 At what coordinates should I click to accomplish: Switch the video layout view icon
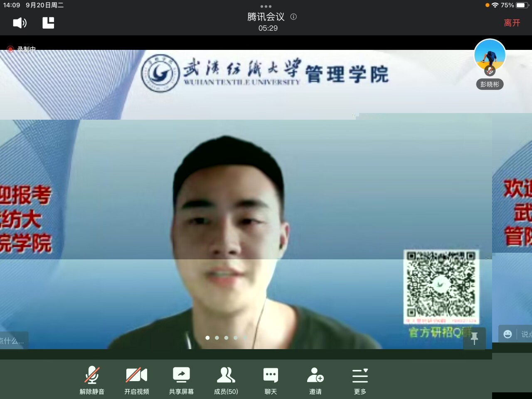pos(48,23)
